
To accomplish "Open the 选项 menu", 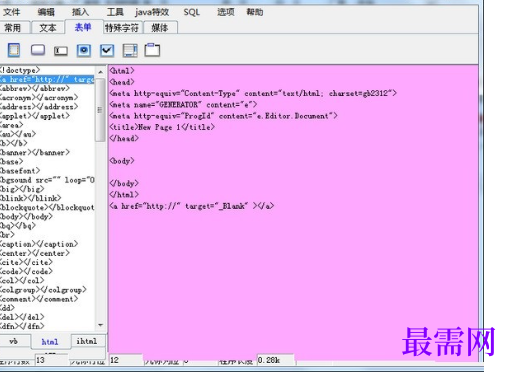I will [226, 12].
